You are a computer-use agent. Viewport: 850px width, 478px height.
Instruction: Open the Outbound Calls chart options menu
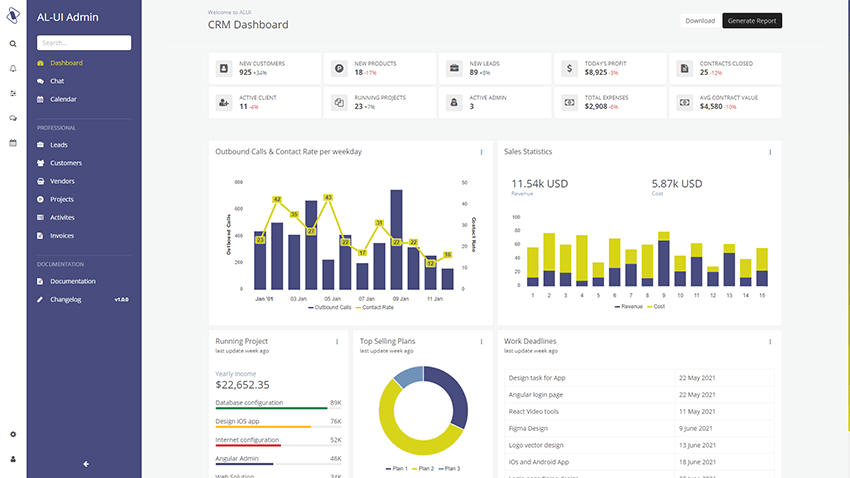(x=482, y=152)
